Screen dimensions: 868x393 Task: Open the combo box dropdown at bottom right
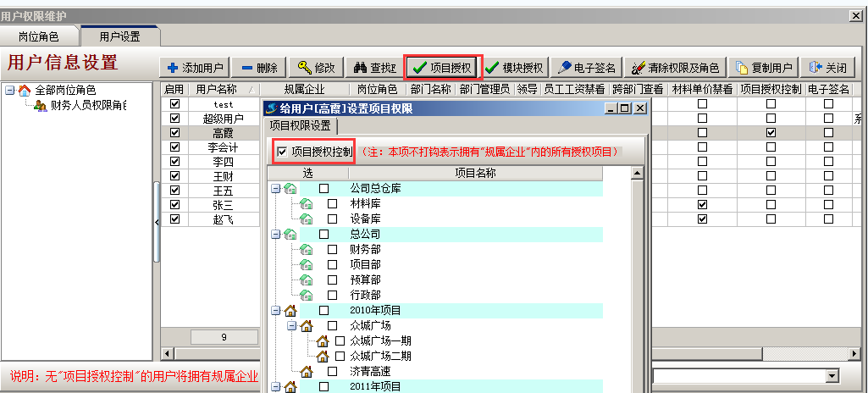tap(832, 375)
